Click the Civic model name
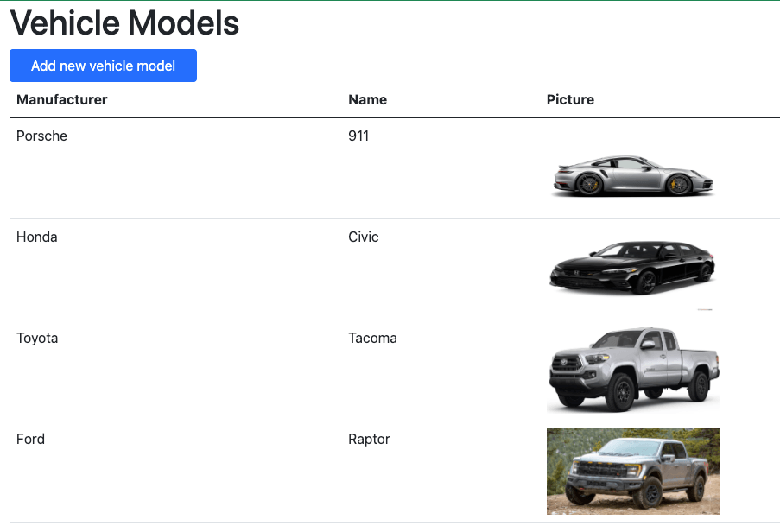 tap(363, 237)
